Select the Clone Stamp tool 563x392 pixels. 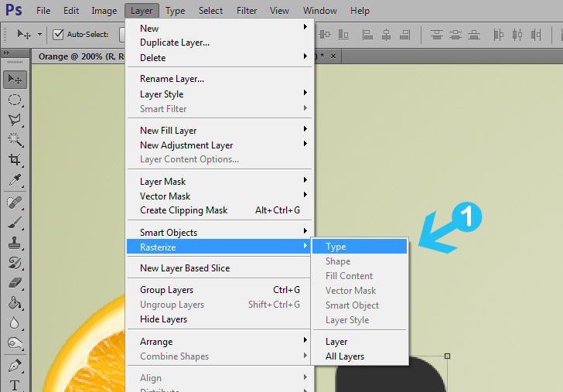point(15,243)
